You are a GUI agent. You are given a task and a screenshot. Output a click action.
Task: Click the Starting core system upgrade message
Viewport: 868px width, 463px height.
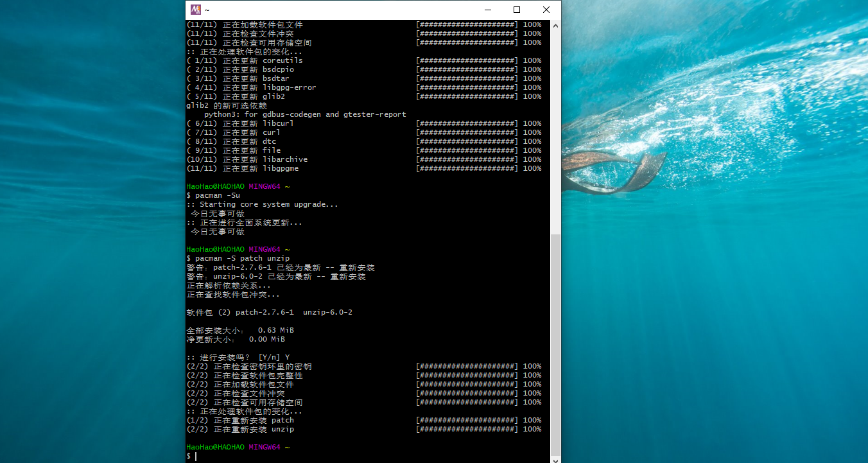(x=263, y=204)
